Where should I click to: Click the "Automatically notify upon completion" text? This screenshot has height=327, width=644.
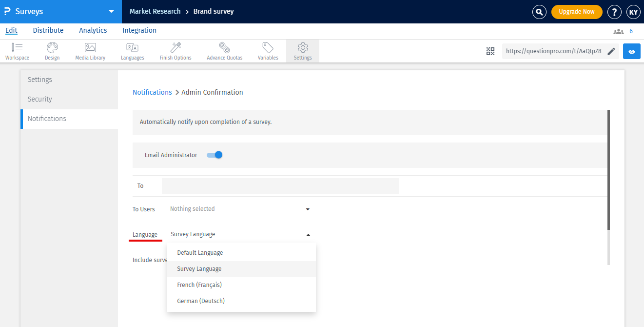click(x=206, y=122)
